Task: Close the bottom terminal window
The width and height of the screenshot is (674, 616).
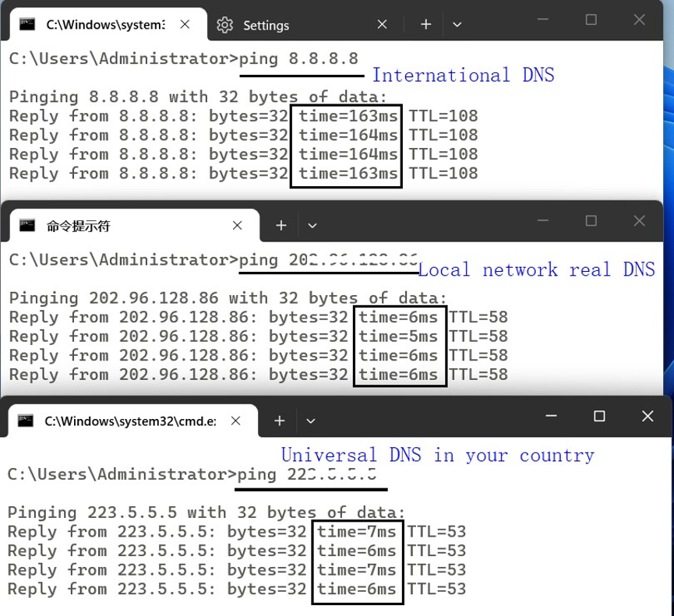Action: click(648, 416)
